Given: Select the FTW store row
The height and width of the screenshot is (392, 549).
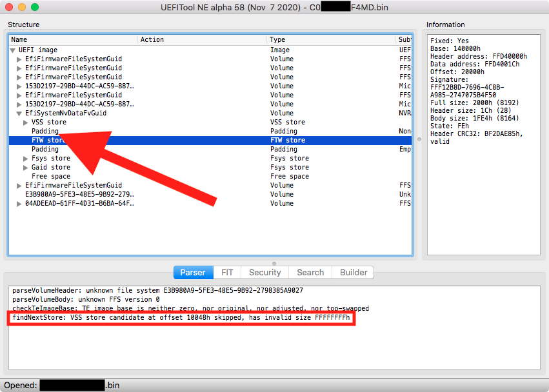Looking at the screenshot, I should tap(210, 141).
